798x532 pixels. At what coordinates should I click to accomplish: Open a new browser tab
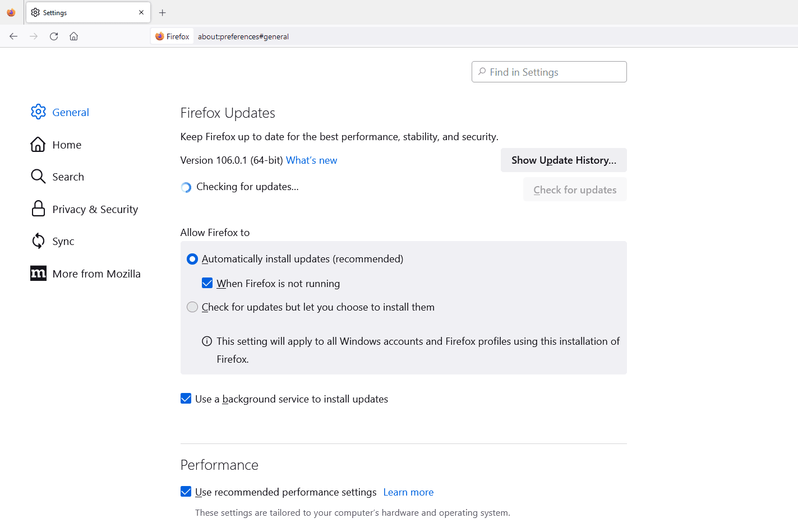tap(163, 12)
